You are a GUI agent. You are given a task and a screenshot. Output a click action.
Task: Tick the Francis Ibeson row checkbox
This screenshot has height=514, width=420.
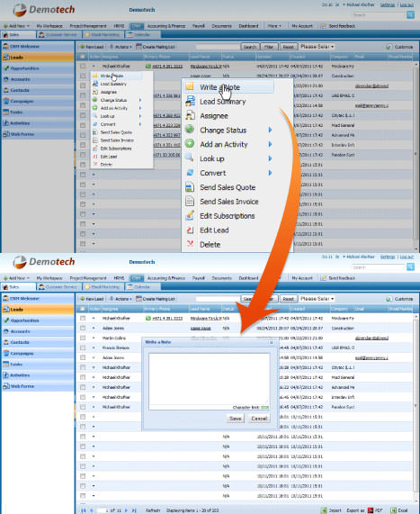(83, 347)
